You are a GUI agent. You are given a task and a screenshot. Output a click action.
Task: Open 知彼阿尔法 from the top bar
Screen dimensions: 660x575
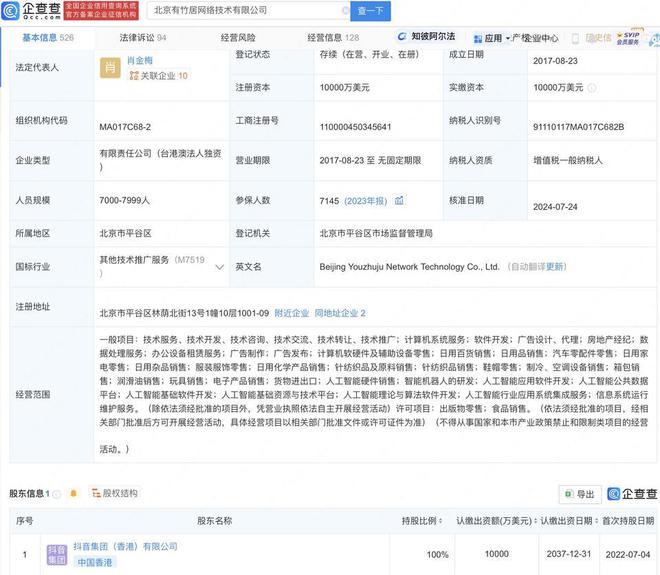(x=427, y=37)
